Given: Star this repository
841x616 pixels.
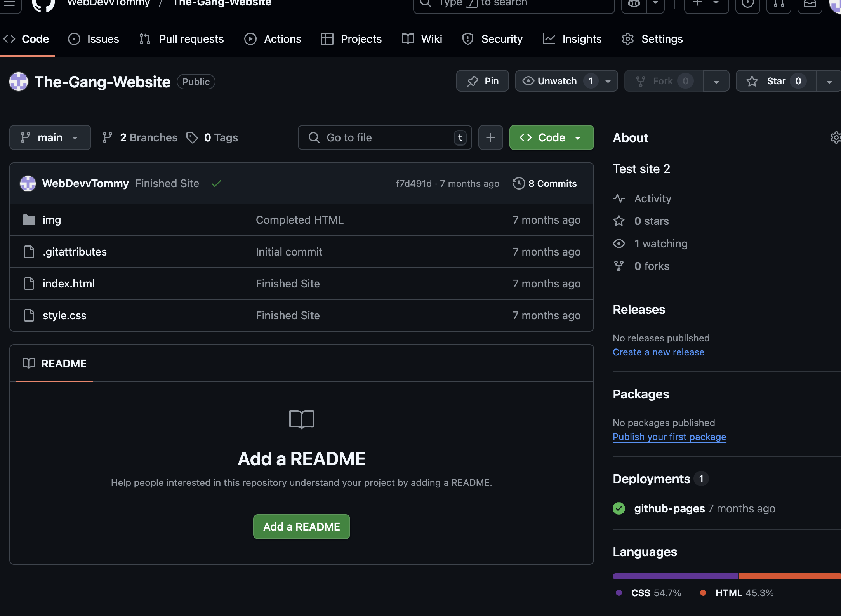Looking at the screenshot, I should (776, 81).
